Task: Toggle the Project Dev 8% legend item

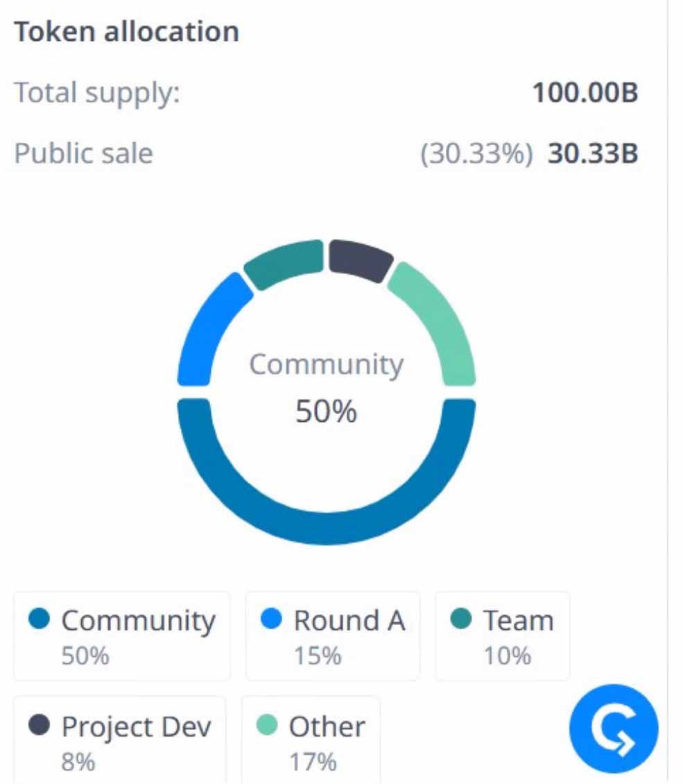Action: pos(119,741)
